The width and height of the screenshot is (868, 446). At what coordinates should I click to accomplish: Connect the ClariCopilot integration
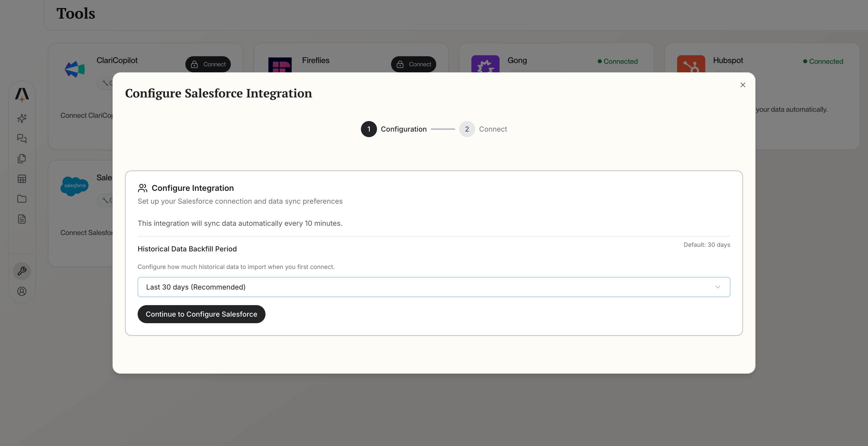coord(208,64)
